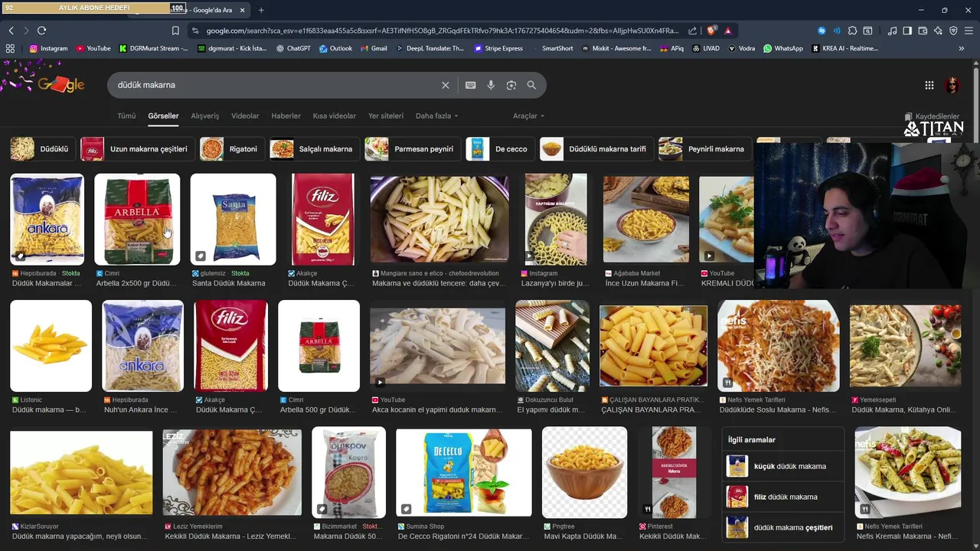Click the De cecco chip
The image size is (980, 551).
500,149
